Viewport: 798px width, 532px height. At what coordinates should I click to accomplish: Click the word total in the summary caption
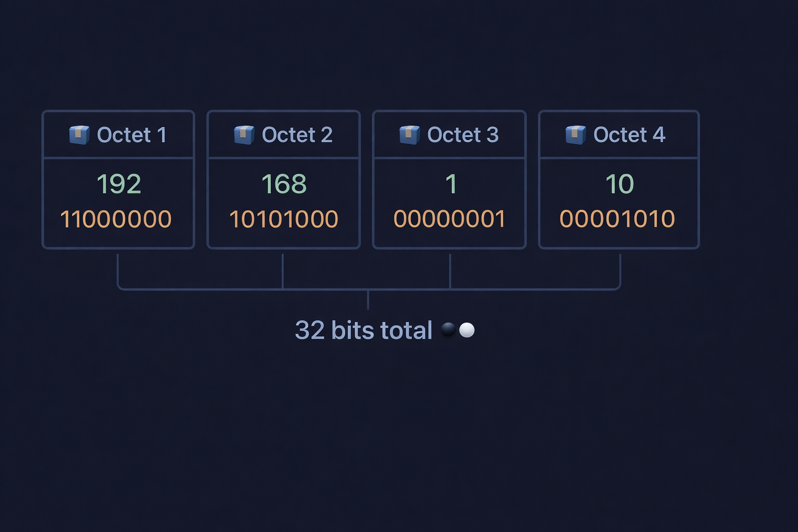[x=406, y=330]
